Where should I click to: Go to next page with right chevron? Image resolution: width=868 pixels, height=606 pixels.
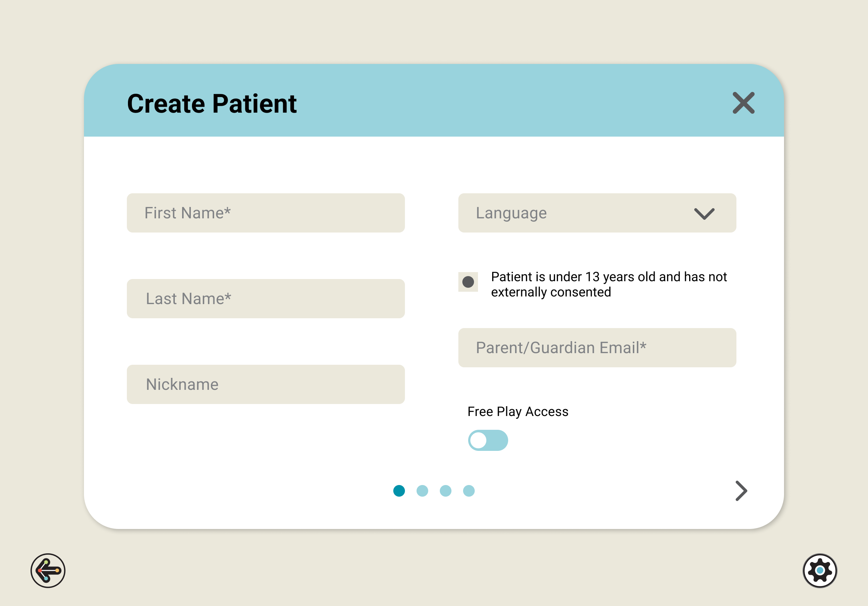pyautogui.click(x=741, y=491)
